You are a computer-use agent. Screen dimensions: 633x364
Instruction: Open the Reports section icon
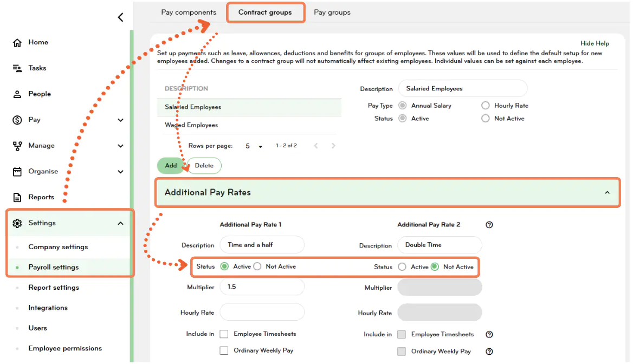pos(16,197)
